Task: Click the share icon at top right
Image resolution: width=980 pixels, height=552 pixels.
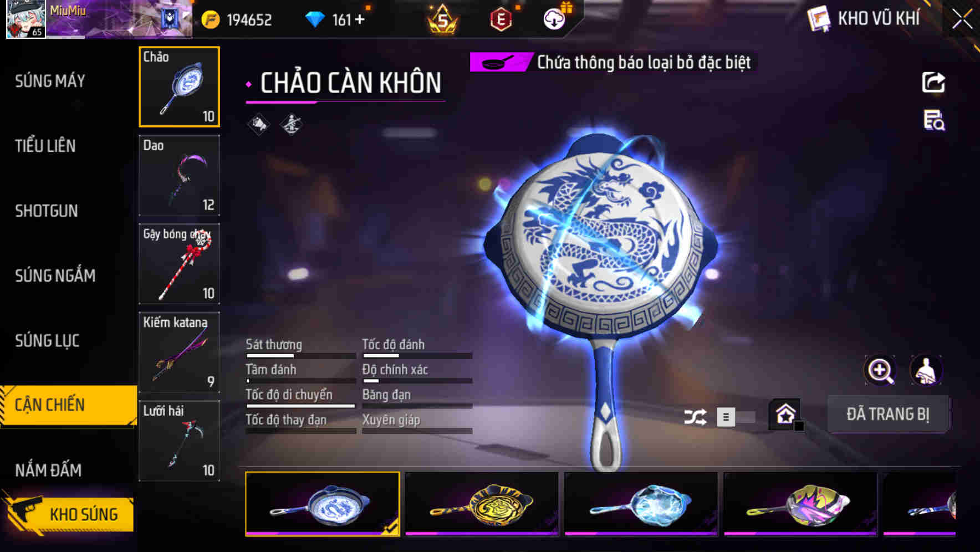Action: (933, 83)
